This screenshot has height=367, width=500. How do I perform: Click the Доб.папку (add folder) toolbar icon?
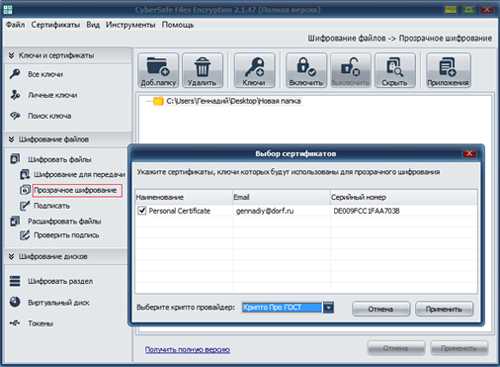pos(158,70)
